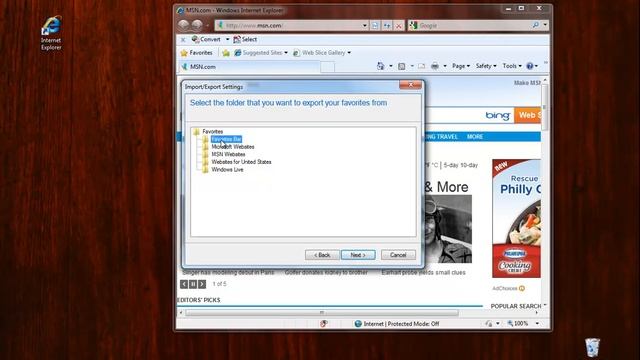640x360 pixels.
Task: Click the MORE link in MSN navigation
Action: click(x=475, y=137)
